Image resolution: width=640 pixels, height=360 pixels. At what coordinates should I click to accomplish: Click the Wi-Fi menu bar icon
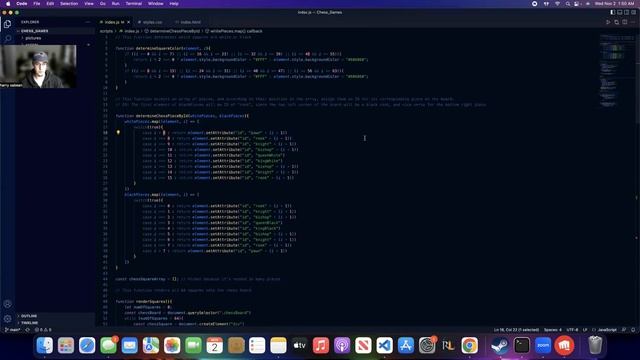click(x=558, y=4)
